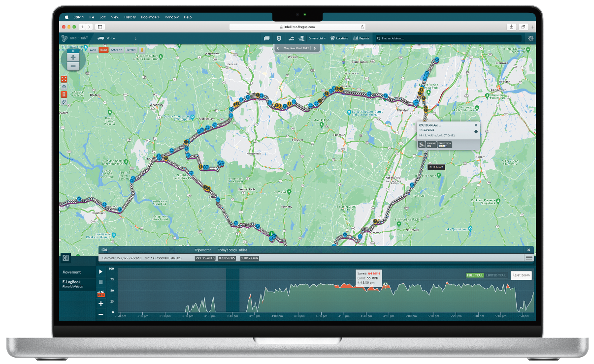This screenshot has width=594, height=364.
Task: Open the settings gear in IntelliHub
Action: tap(530, 38)
